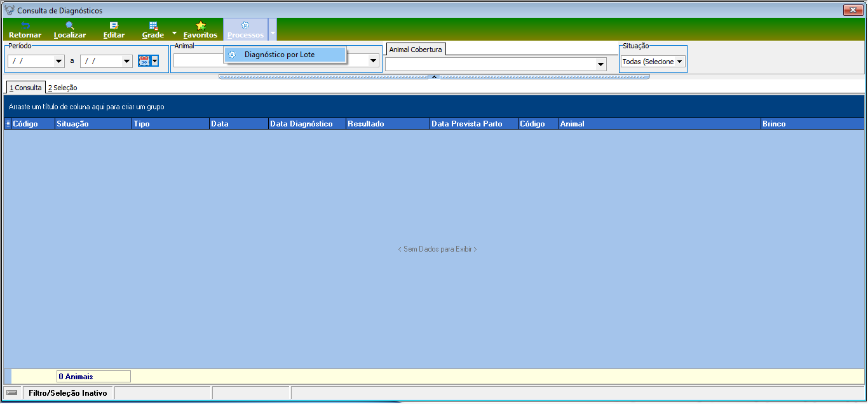The image size is (868, 404).
Task: Open the Localizar search tool
Action: click(70, 30)
